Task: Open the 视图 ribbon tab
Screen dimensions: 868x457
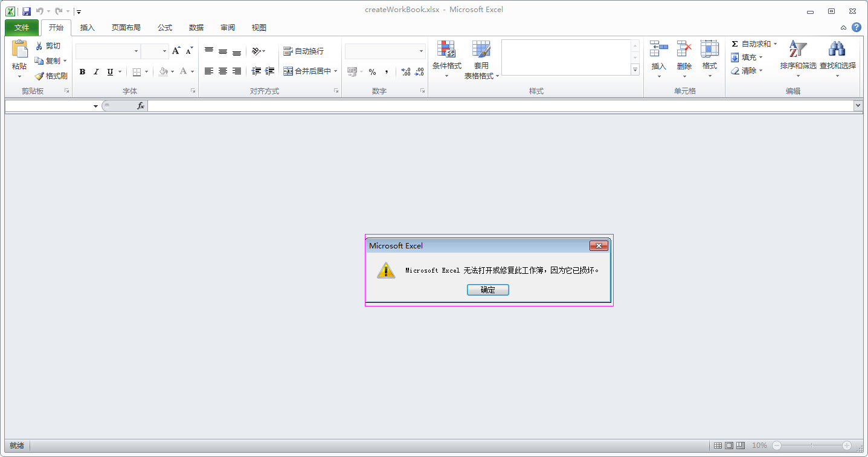Action: pyautogui.click(x=259, y=28)
